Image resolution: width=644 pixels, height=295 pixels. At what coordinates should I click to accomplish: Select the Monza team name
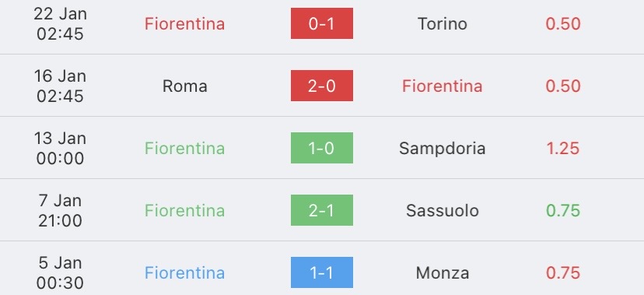(443, 272)
